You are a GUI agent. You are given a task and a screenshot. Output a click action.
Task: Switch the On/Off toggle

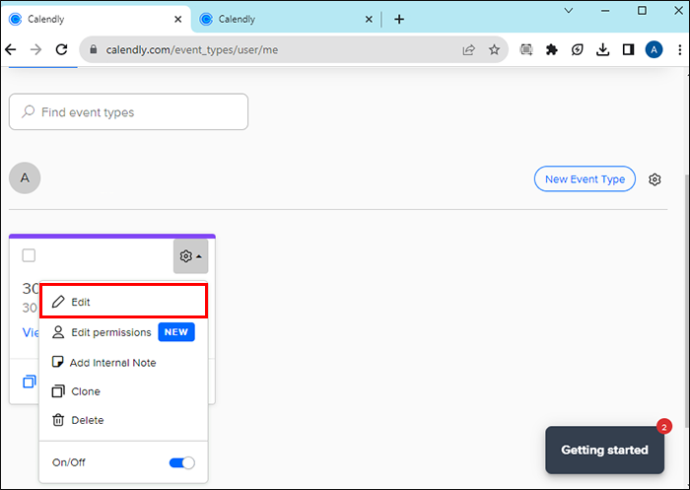(x=182, y=463)
